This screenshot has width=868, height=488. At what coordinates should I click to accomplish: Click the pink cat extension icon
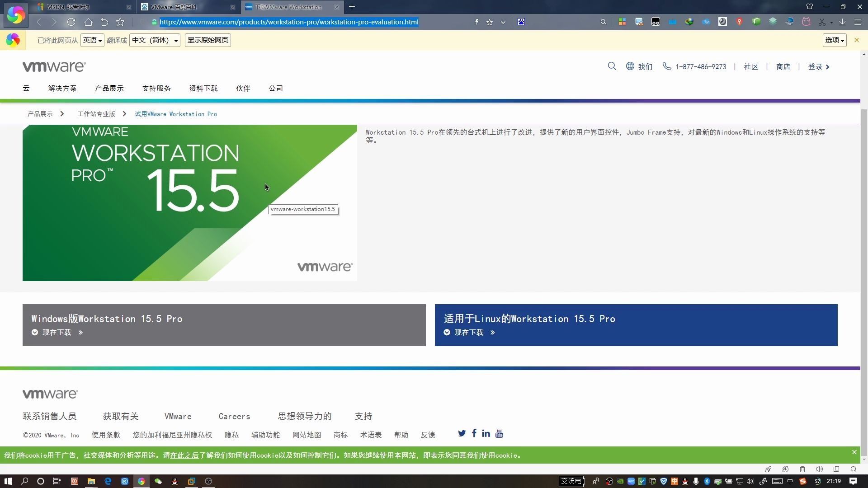pyautogui.click(x=806, y=22)
